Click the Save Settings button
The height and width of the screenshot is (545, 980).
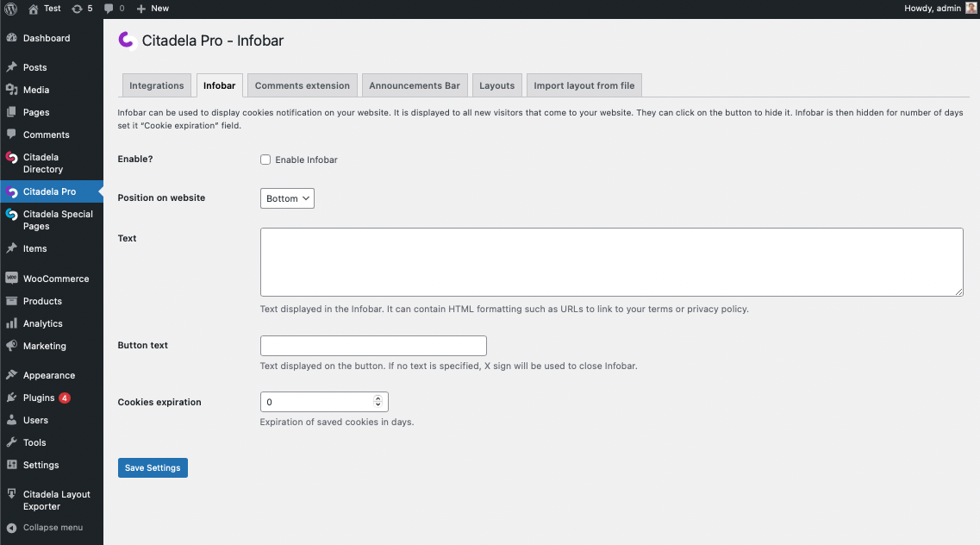[x=153, y=467]
